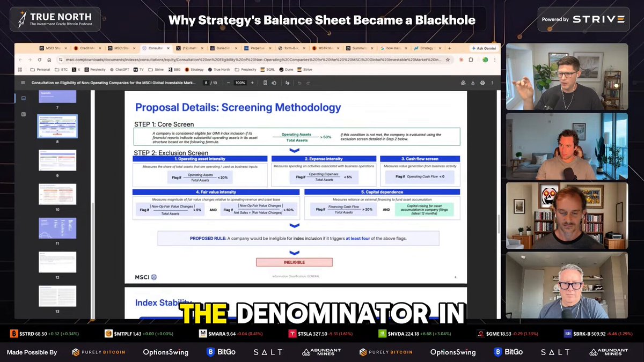The image size is (644, 362).
Task: Zoom in the PDF with plus button
Action: [253, 83]
